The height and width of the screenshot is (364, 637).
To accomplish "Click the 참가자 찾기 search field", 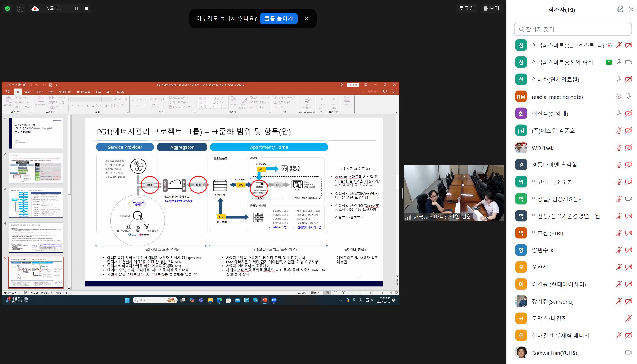I will click(573, 29).
